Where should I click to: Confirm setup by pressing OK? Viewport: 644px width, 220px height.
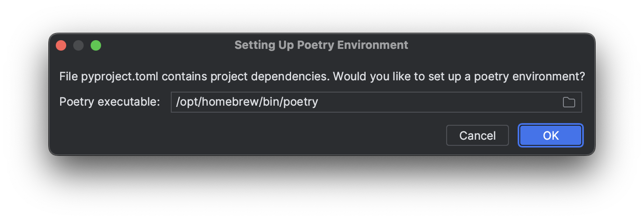pos(550,135)
